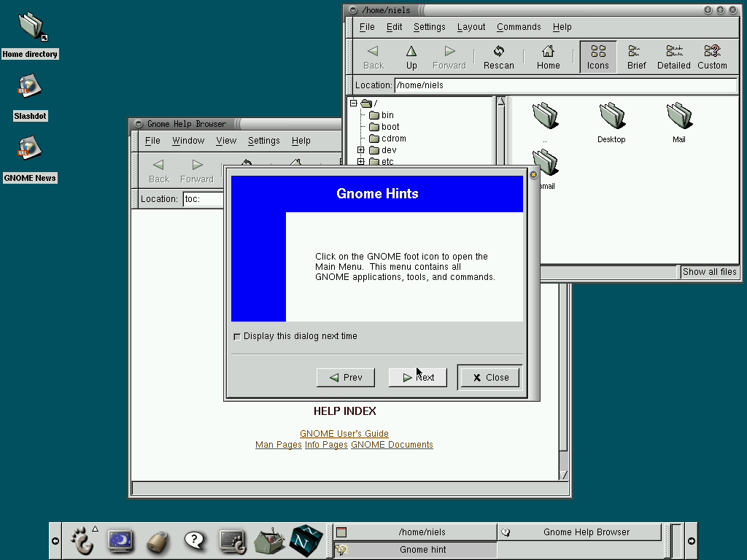Launch Netscape from the panel
This screenshot has width=747, height=560.
(306, 540)
